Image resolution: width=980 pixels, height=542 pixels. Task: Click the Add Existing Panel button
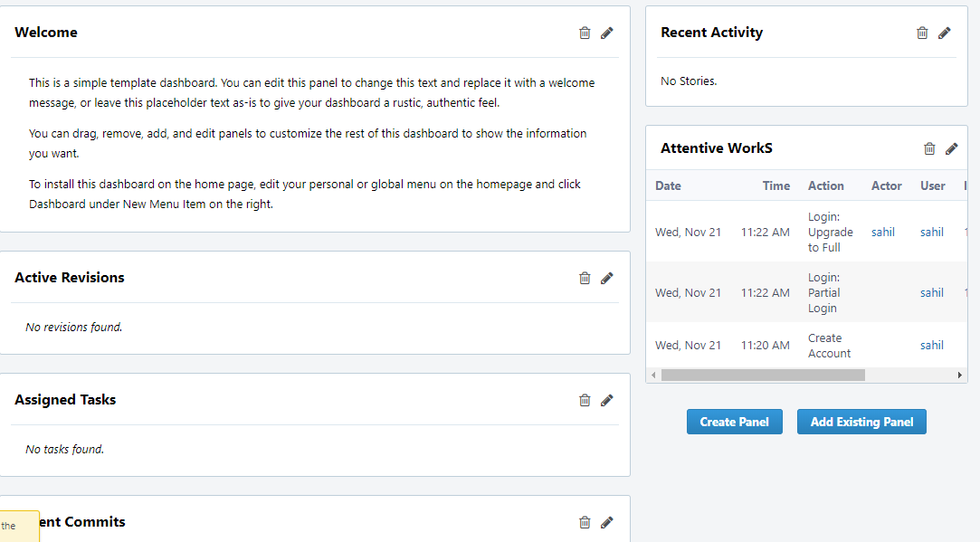tap(861, 422)
